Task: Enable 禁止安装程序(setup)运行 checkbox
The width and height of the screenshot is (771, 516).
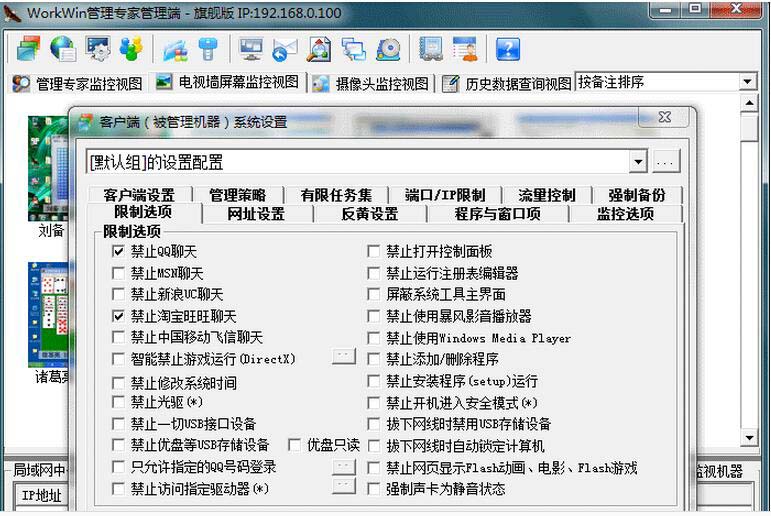Action: point(374,381)
